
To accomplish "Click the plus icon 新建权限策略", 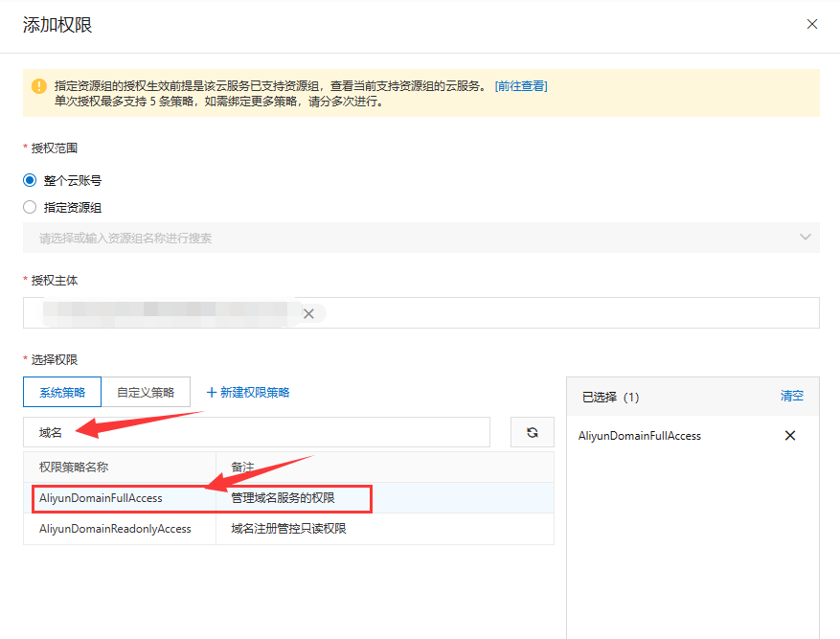I will [x=213, y=392].
